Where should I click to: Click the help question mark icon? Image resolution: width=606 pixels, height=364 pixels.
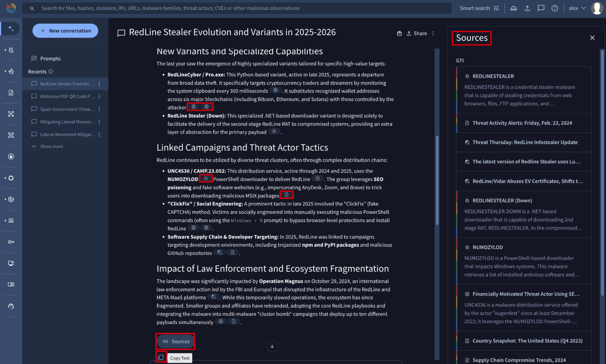click(554, 8)
